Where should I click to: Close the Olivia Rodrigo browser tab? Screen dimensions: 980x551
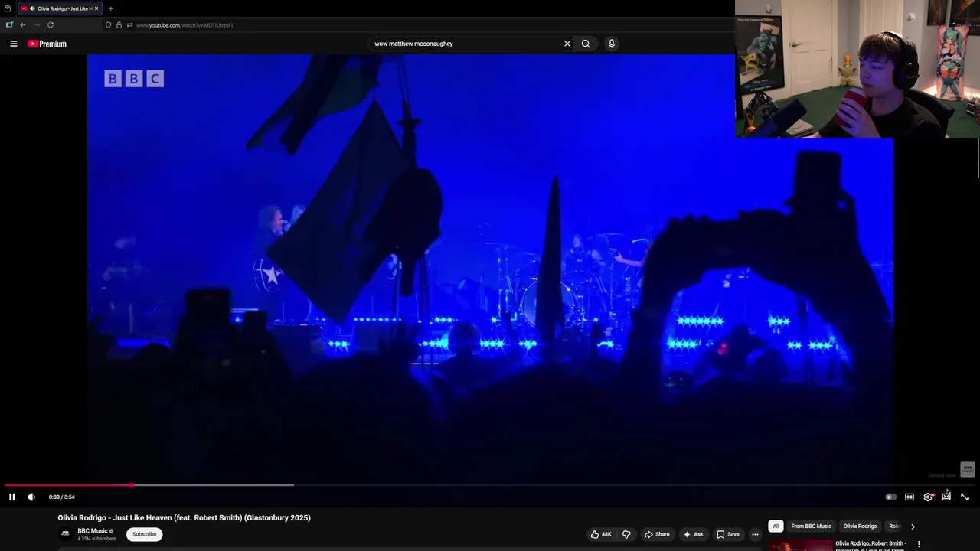[x=98, y=8]
